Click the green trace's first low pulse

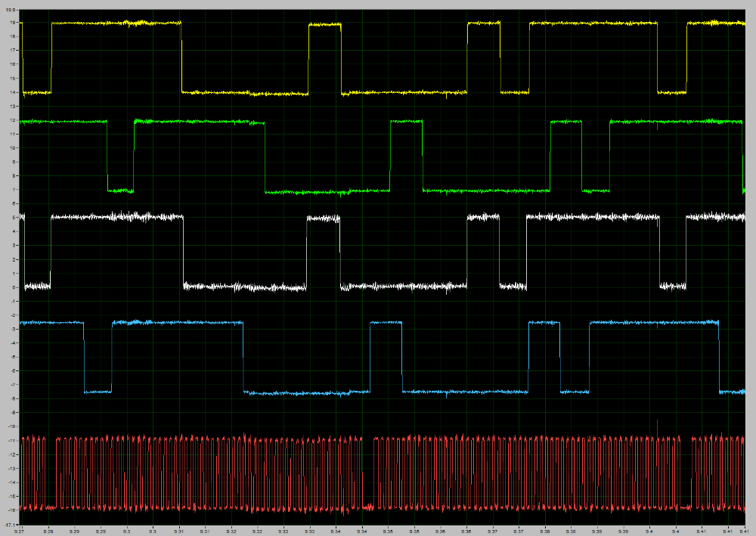pos(120,191)
